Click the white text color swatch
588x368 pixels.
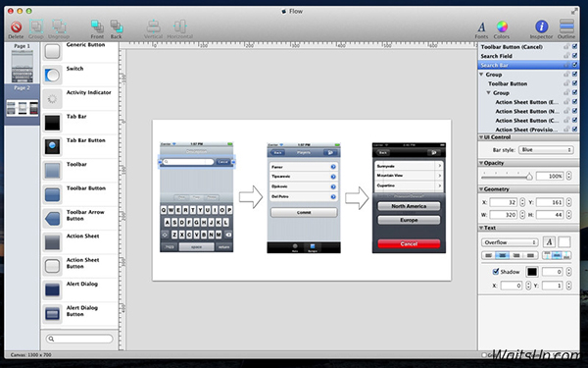pyautogui.click(x=564, y=242)
